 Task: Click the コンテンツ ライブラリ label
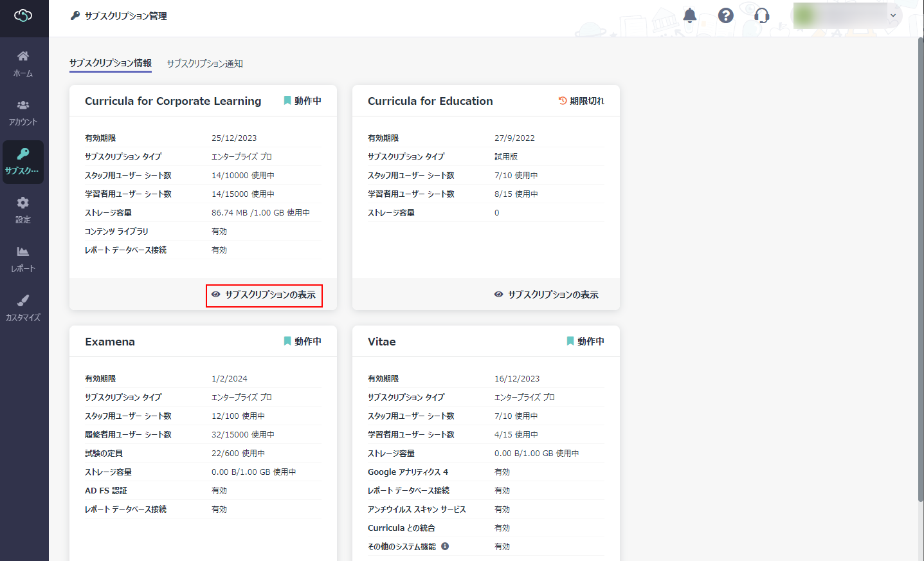(x=116, y=231)
